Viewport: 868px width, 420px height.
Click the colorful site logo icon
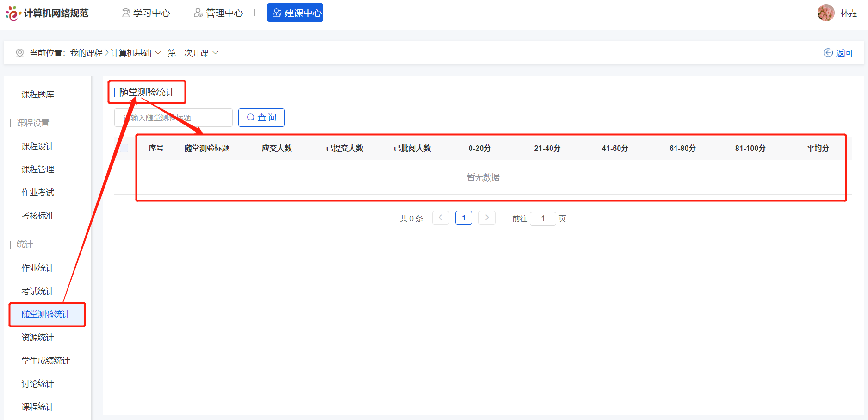[x=13, y=13]
